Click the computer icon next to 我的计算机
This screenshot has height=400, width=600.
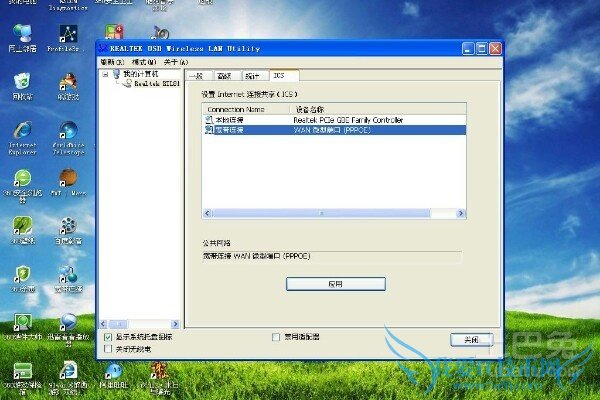pyautogui.click(x=117, y=74)
